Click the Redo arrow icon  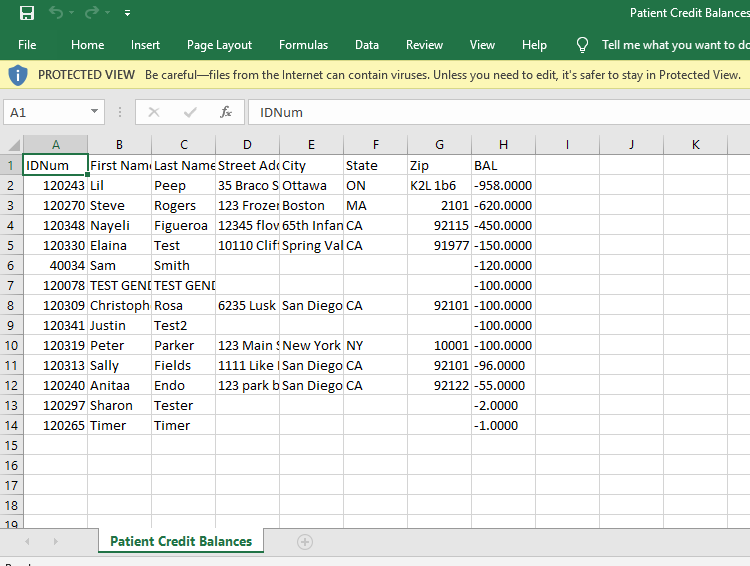click(92, 13)
